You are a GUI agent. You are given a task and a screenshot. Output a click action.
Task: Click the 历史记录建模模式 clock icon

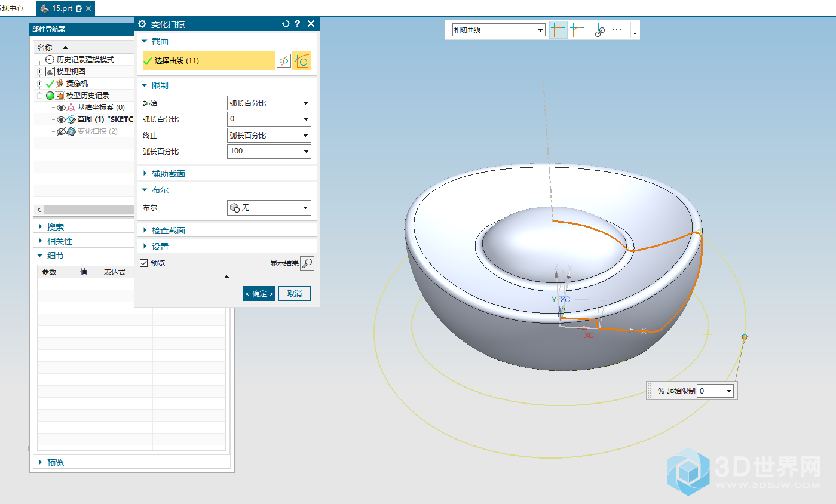tap(50, 60)
